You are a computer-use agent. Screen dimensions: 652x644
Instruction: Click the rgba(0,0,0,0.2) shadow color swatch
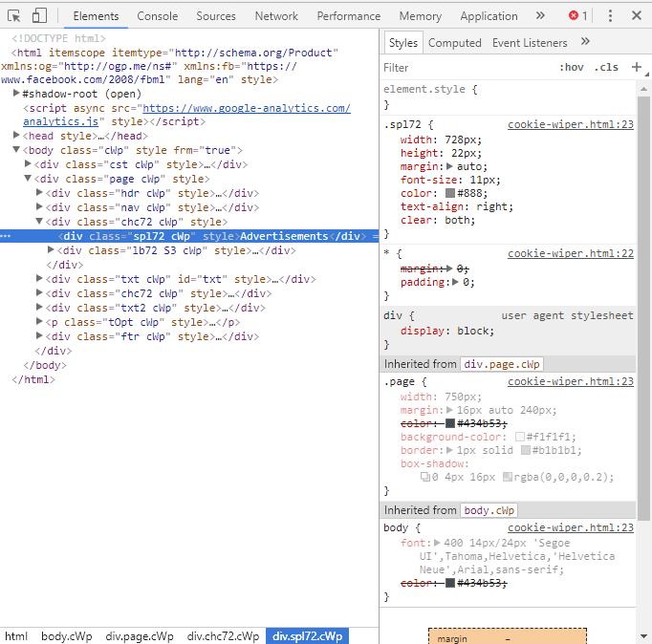pos(508,477)
